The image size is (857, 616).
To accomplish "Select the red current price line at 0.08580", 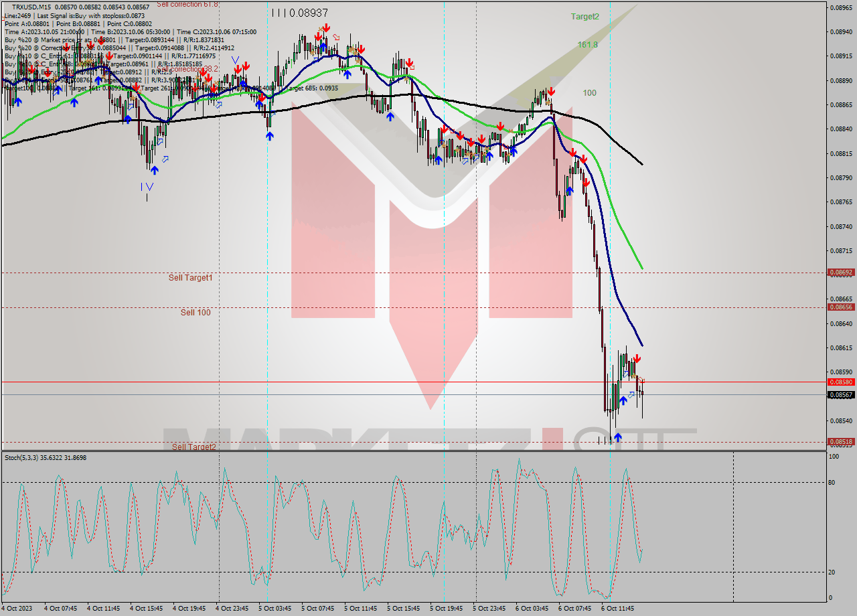I will coord(402,381).
